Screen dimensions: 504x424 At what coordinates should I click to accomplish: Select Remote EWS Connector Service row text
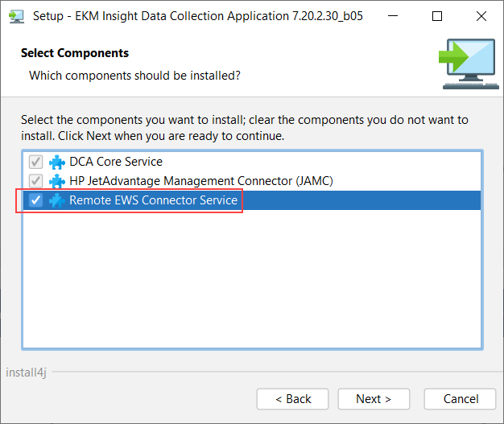coord(153,200)
